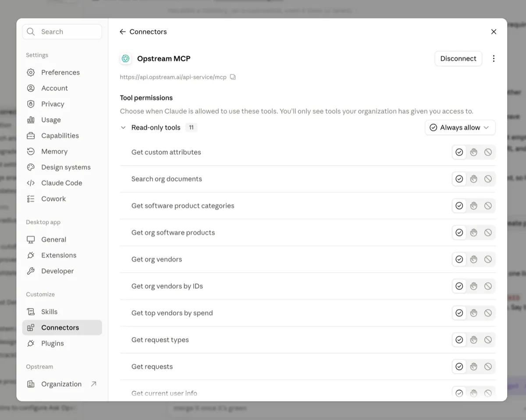Click the search magnifier icon

31,32
